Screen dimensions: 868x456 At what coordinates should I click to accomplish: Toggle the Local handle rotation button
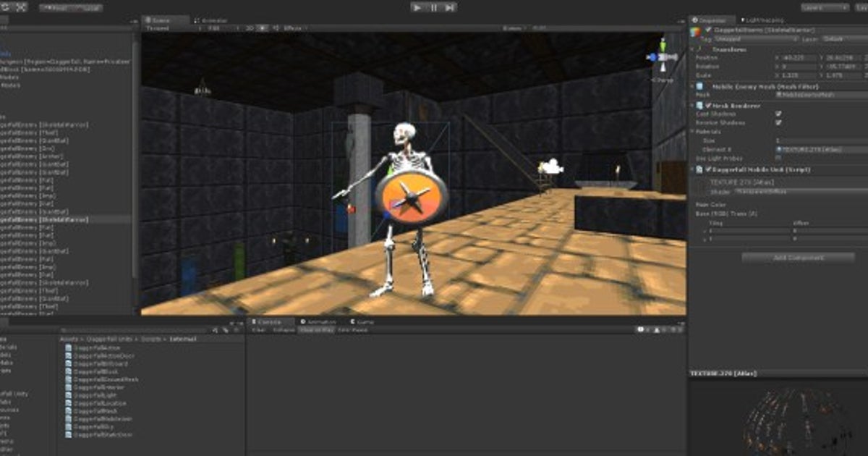point(86,7)
